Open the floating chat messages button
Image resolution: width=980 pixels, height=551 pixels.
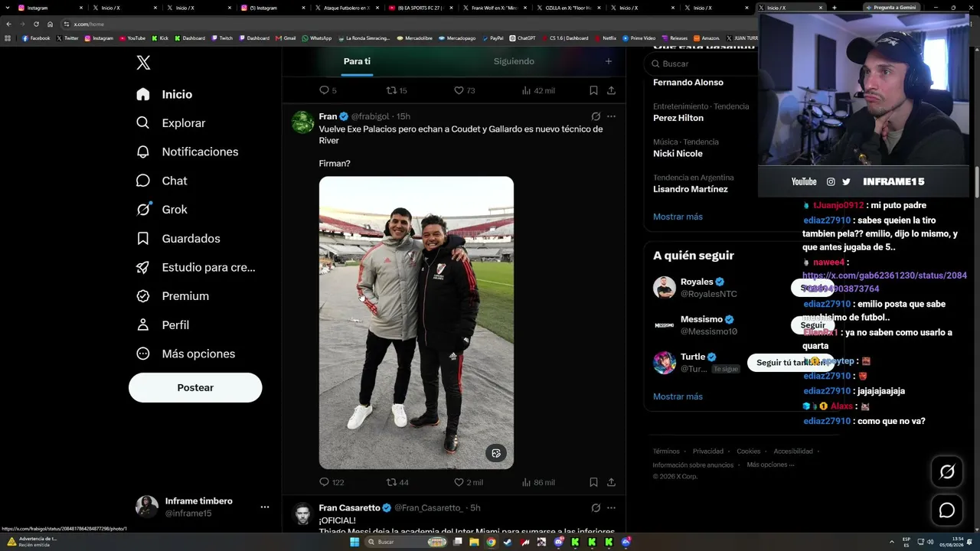(x=947, y=510)
